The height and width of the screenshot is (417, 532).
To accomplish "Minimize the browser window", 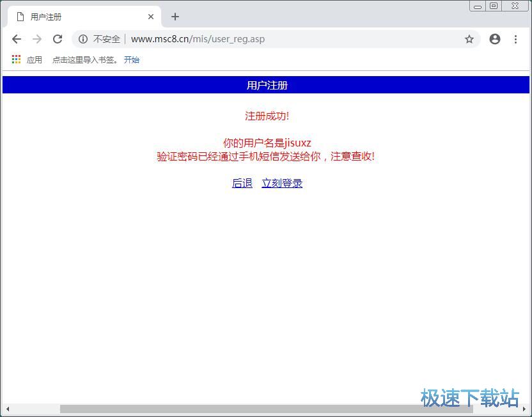I will (478, 6).
